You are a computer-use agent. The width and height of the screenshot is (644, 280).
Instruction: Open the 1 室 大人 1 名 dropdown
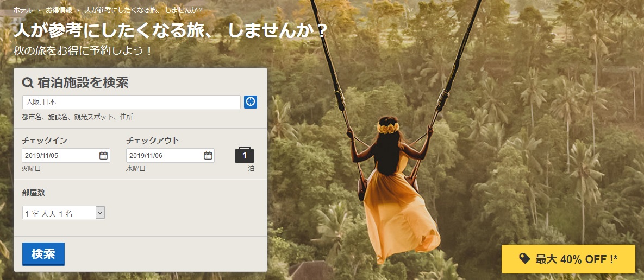coord(64,212)
